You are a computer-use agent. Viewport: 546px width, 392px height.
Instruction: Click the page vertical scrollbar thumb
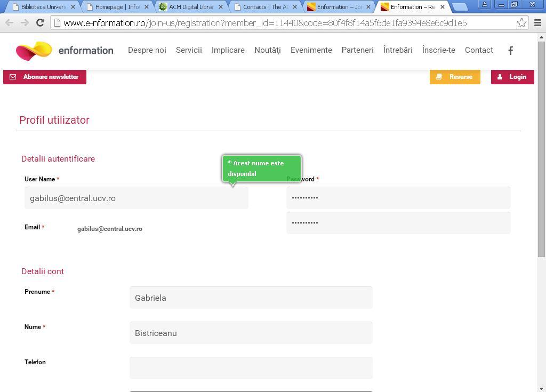click(541, 149)
